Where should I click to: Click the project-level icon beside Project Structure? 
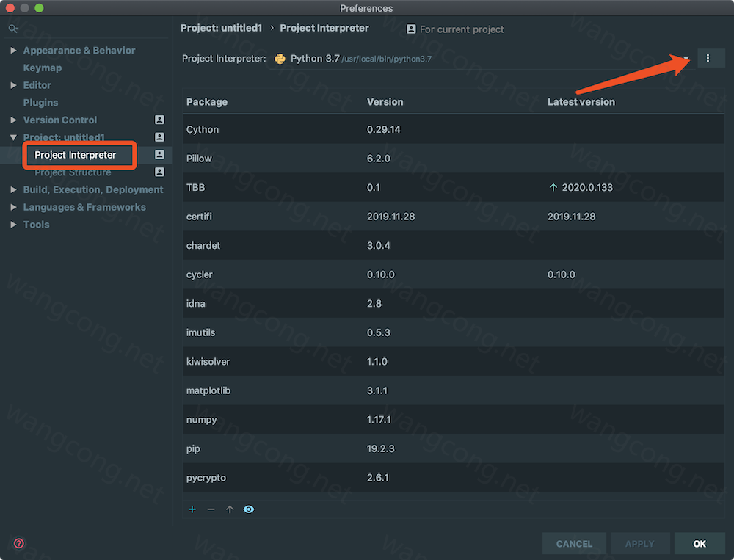159,172
